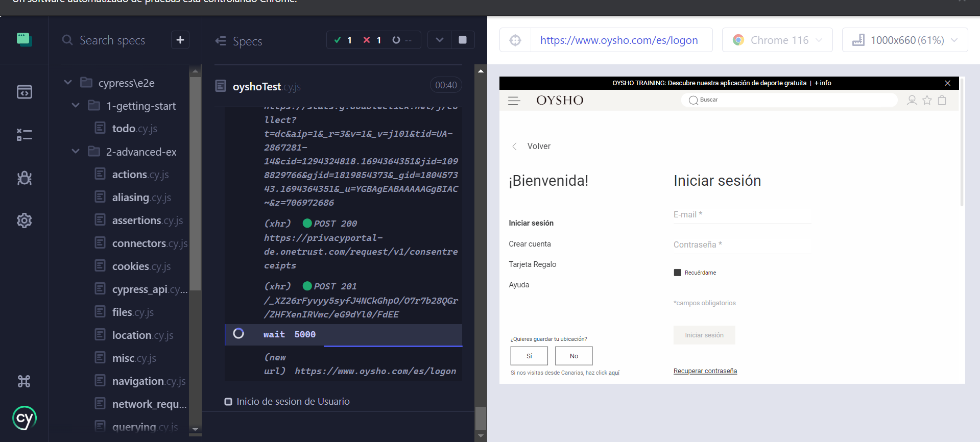Open cypress_api spec file
980x442 pixels.
(150, 289)
